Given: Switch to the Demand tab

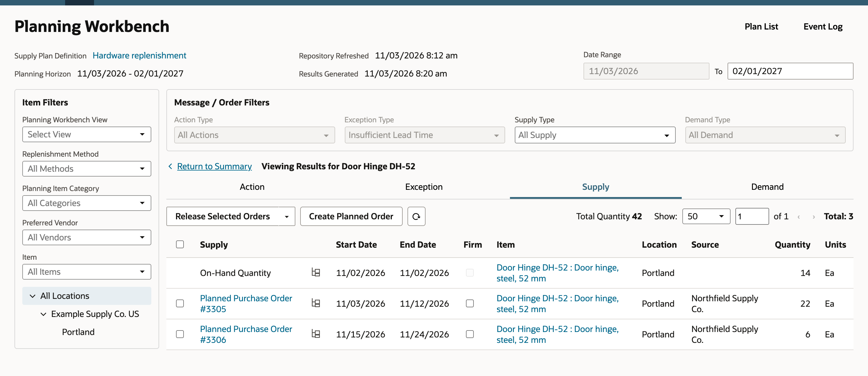Looking at the screenshot, I should coord(767,187).
